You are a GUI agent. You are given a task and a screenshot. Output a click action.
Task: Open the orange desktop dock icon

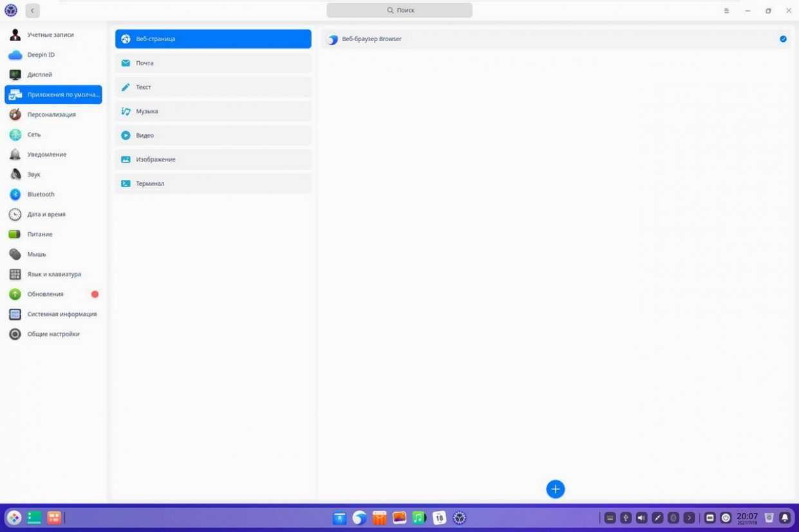54,518
